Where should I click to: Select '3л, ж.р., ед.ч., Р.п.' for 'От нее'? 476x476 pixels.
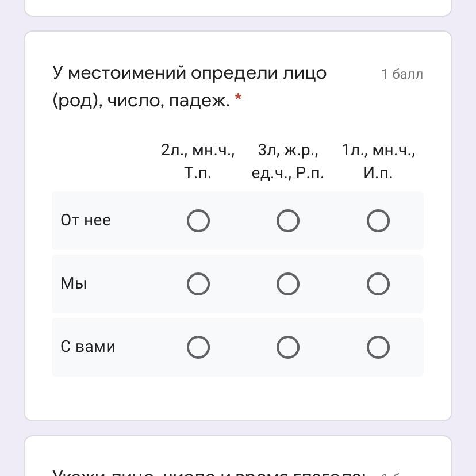288,221
